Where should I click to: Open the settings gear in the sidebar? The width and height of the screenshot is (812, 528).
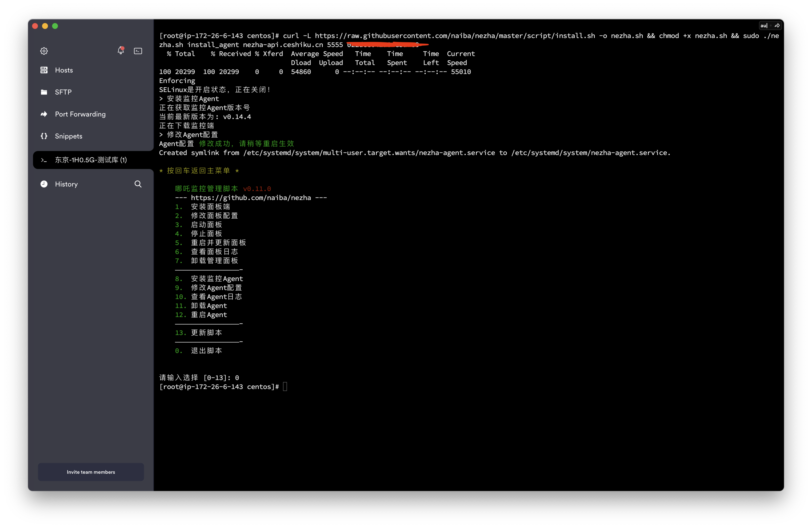pyautogui.click(x=44, y=51)
